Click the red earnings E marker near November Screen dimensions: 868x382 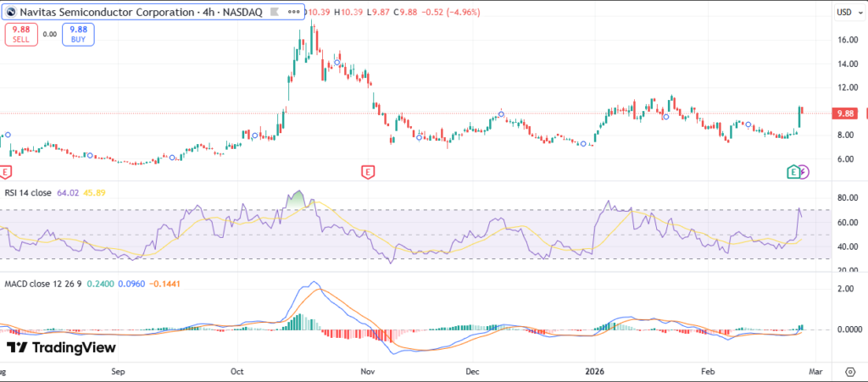pyautogui.click(x=368, y=172)
